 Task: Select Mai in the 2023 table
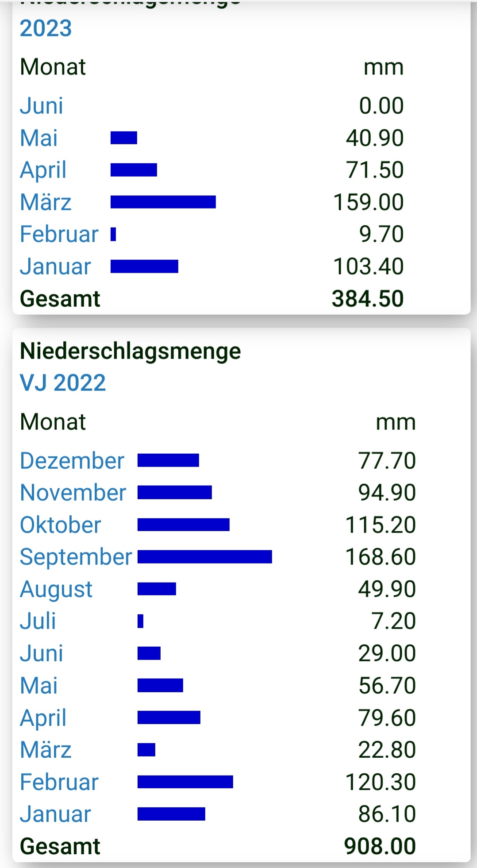39,138
